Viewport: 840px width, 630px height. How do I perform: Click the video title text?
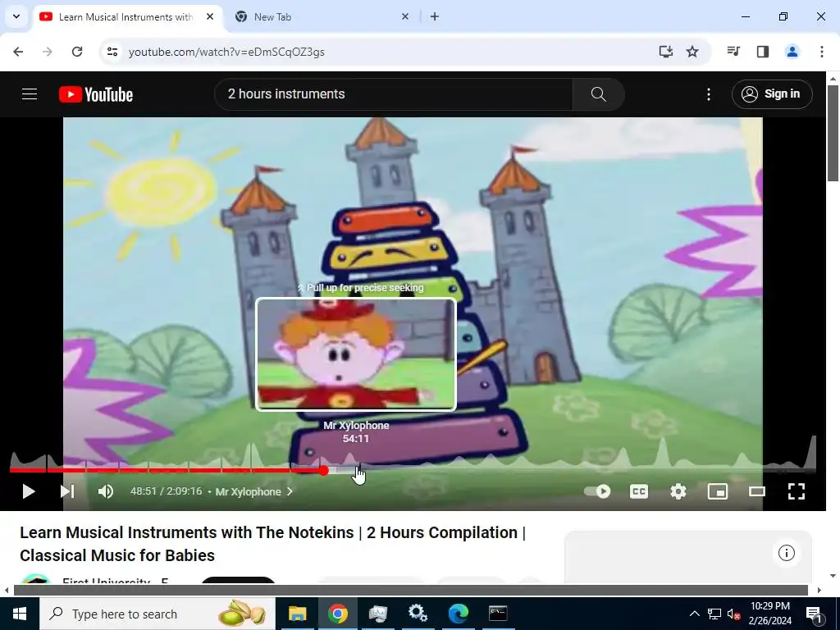point(272,544)
